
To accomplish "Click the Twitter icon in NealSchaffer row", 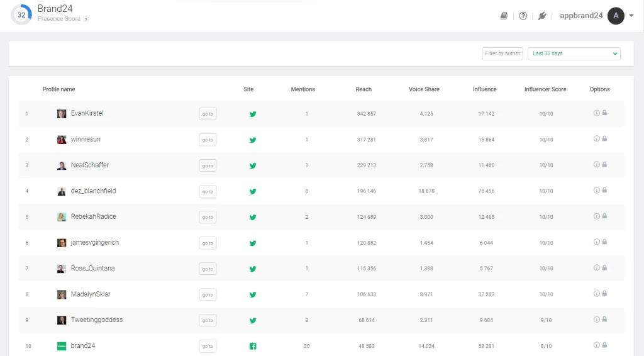I will point(253,166).
